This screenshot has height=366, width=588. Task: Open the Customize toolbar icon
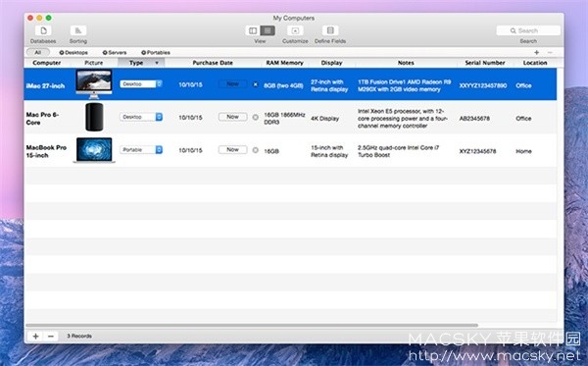(x=295, y=30)
